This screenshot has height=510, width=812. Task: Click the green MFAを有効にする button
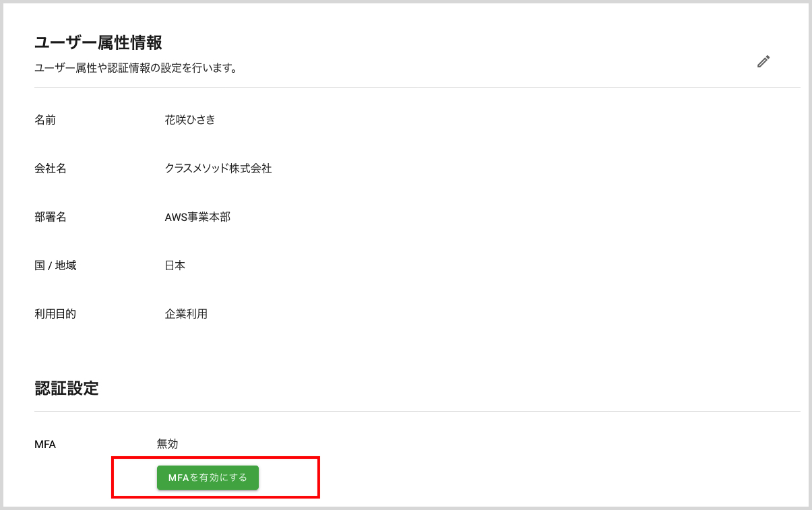[207, 478]
